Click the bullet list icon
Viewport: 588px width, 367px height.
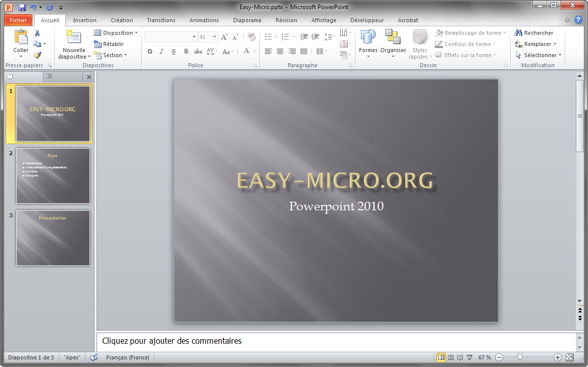tap(268, 37)
